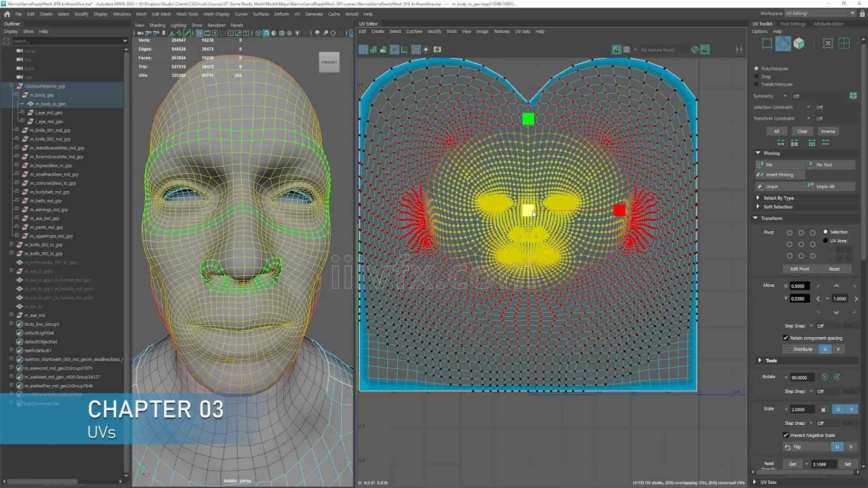The image size is (868, 488).
Task: Click the Clear selection button
Action: click(x=802, y=131)
